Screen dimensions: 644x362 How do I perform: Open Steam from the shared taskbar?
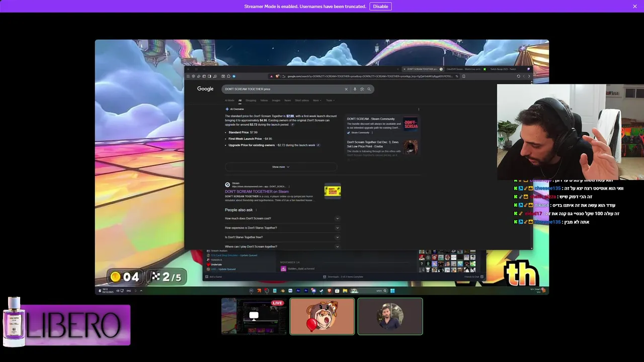pos(321,291)
